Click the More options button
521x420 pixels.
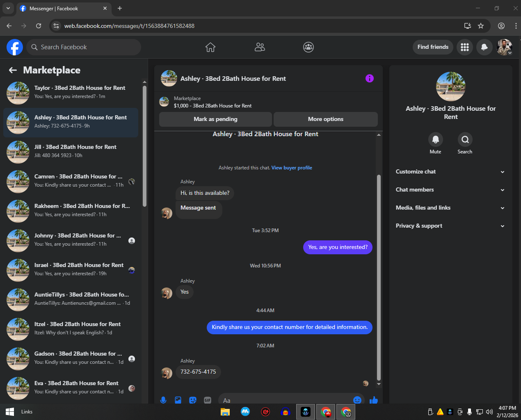326,119
